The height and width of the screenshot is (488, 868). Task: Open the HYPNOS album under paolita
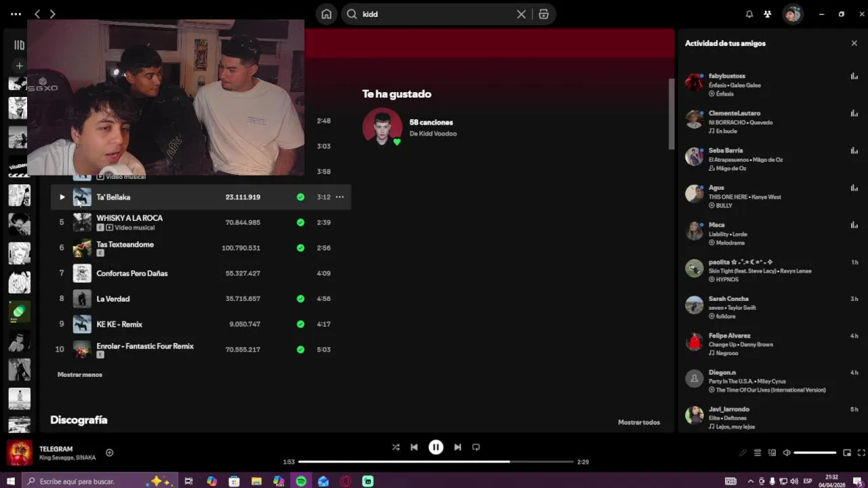[727, 279]
